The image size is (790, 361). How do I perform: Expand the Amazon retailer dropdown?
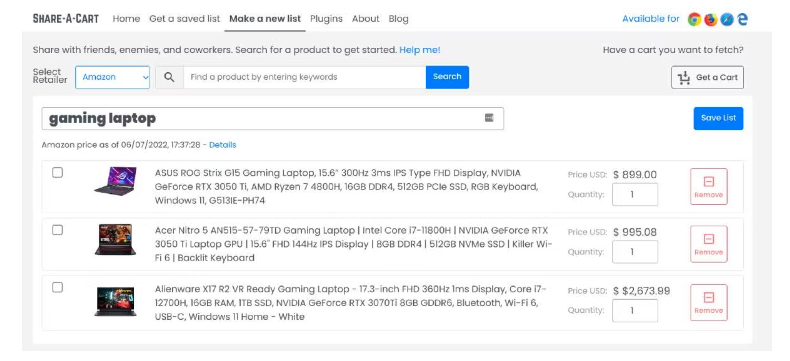(x=112, y=77)
